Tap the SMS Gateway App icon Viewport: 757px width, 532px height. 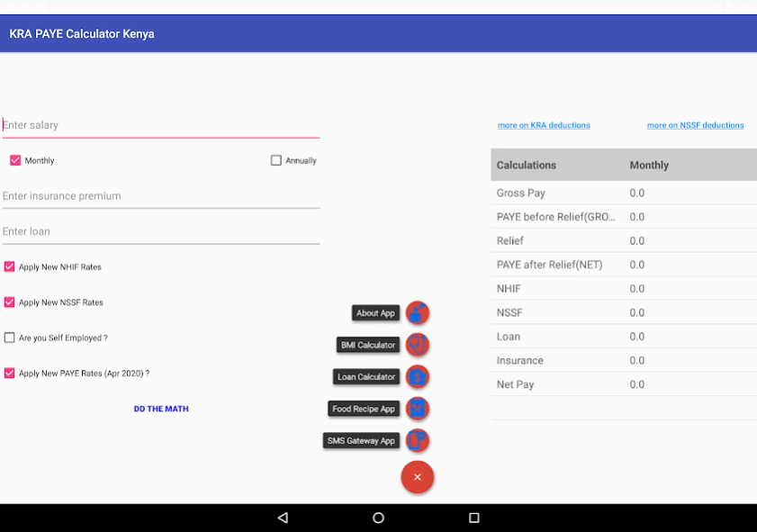pyautogui.click(x=417, y=441)
